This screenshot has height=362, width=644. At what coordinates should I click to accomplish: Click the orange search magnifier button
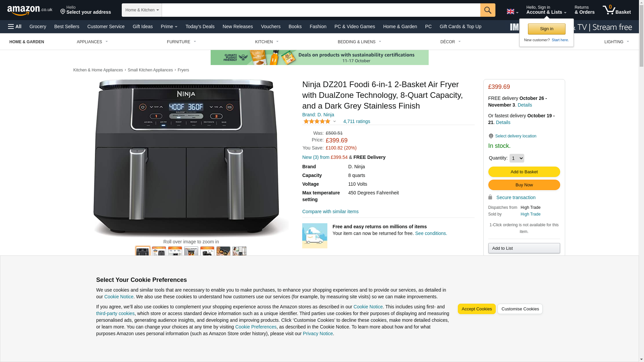(x=488, y=10)
